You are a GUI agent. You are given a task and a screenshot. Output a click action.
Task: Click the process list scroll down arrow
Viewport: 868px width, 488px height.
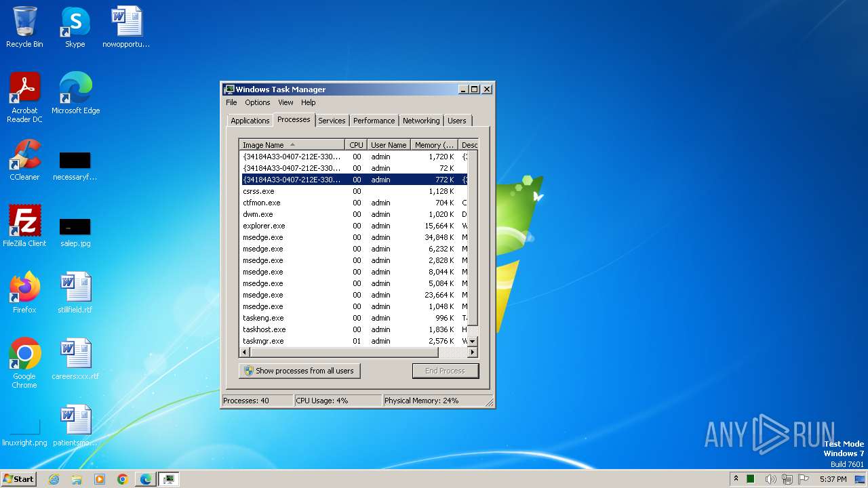pyautogui.click(x=473, y=342)
